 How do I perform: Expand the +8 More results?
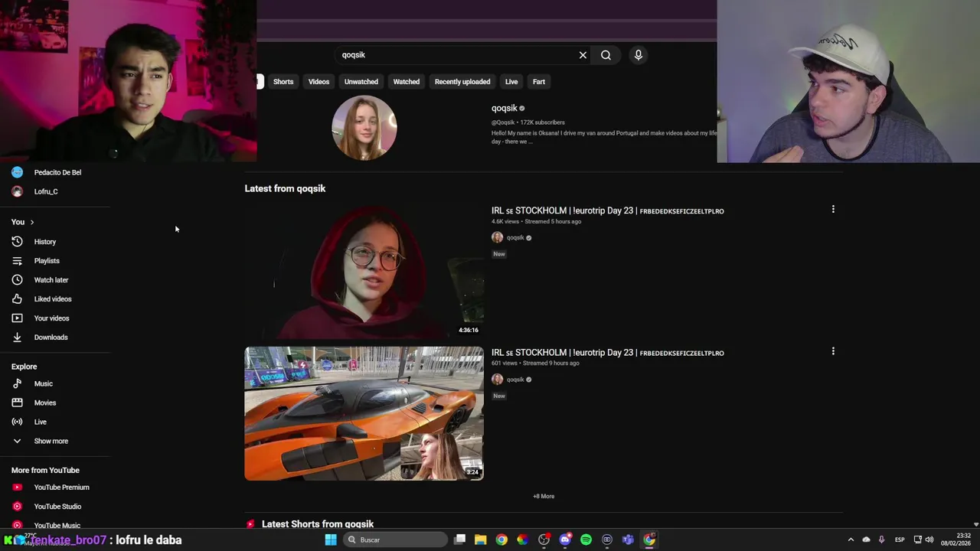click(544, 496)
